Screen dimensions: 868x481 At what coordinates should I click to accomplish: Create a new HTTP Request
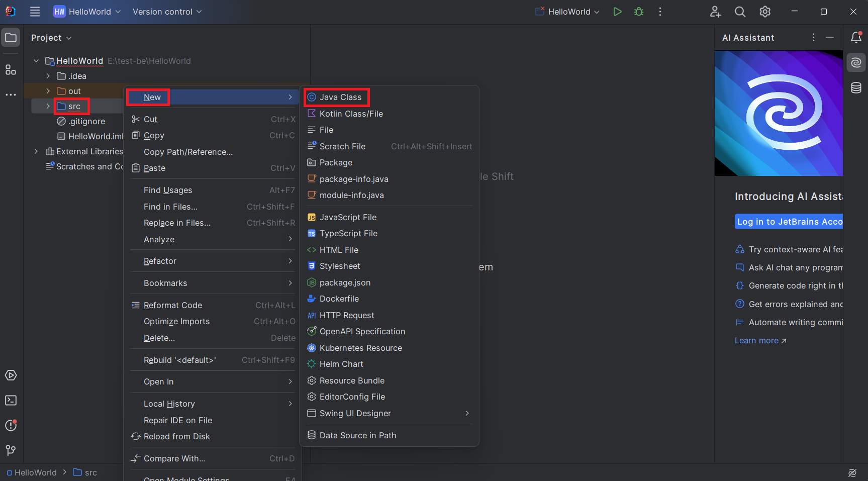(x=389, y=315)
